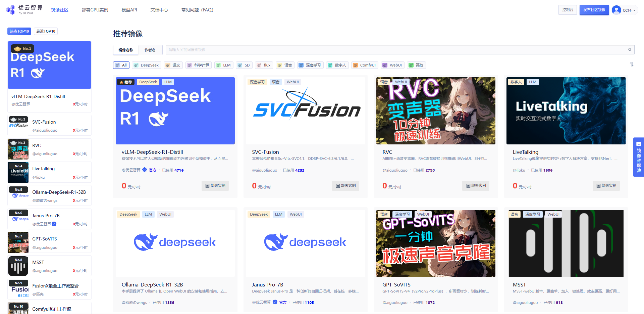Select the All filter tag
Image resolution: width=644 pixels, height=314 pixels.
121,65
